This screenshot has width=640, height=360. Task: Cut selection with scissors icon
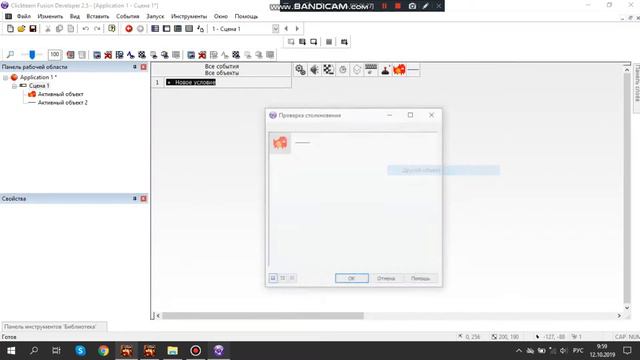48,29
